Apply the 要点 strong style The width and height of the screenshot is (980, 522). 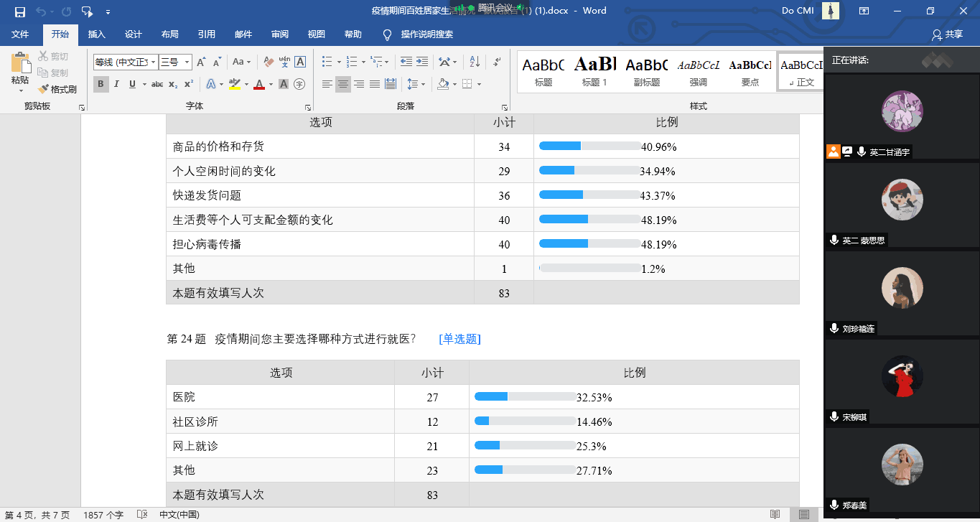[x=750, y=71]
